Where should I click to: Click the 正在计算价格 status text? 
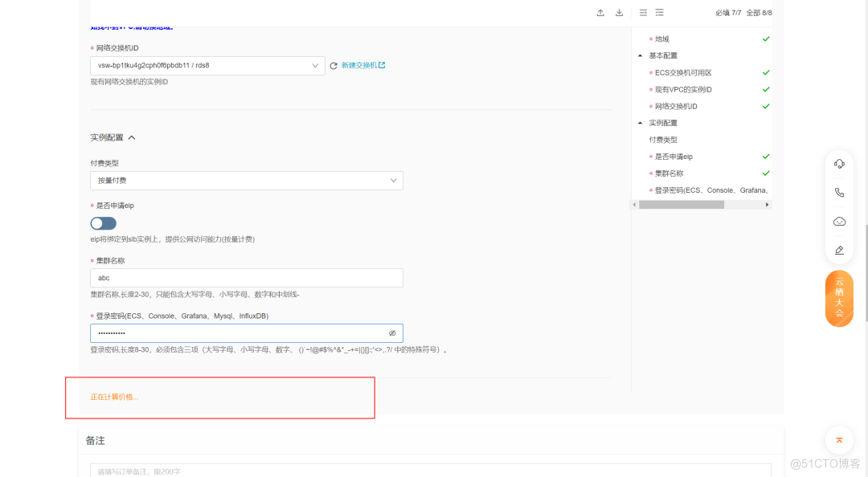pos(115,397)
